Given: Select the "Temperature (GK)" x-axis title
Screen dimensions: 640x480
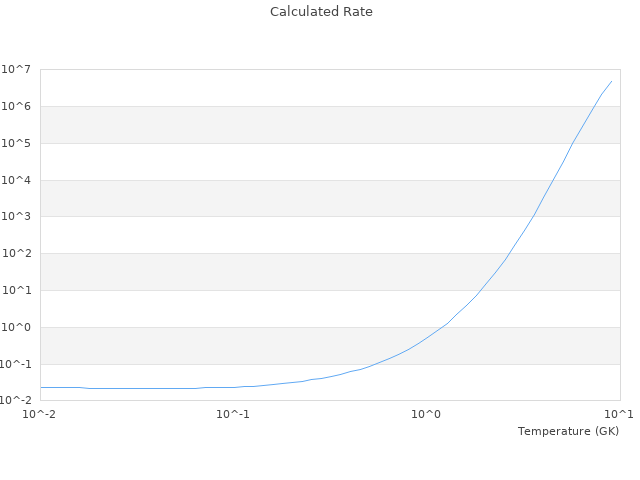Looking at the screenshot, I should click(x=568, y=431).
